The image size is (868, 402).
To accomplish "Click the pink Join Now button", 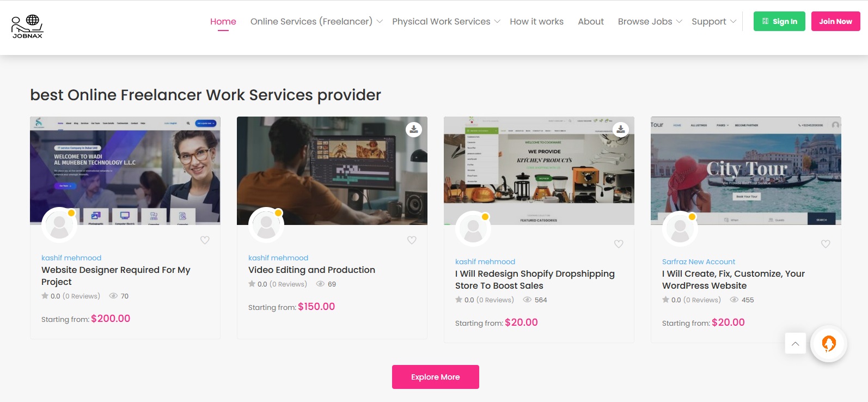I will tap(835, 21).
